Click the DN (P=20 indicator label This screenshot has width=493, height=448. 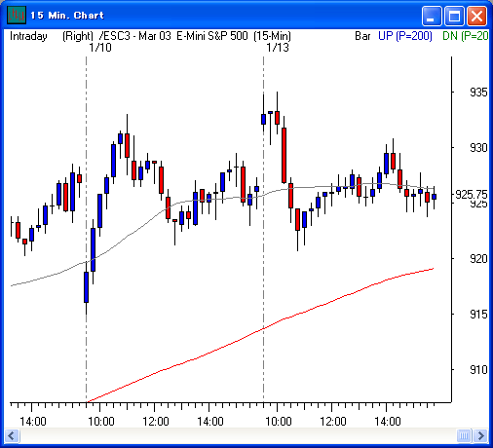coord(466,36)
